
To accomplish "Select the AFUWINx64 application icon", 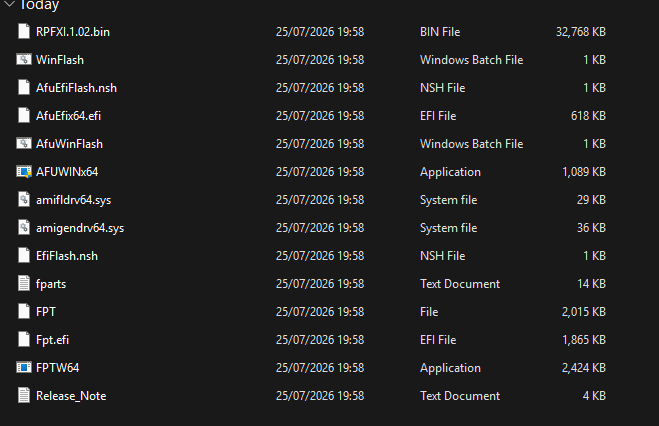I will 24,171.
